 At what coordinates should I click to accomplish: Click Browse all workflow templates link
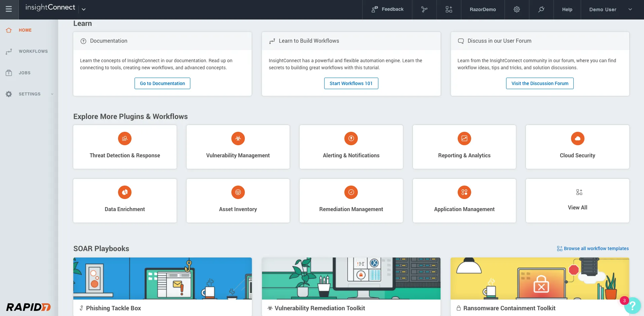593,248
